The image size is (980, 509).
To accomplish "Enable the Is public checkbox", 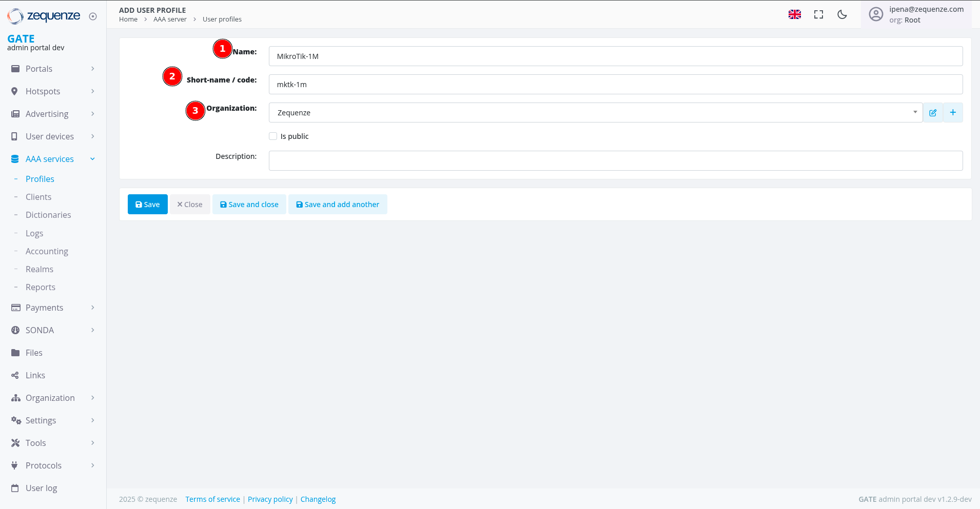I will tap(273, 136).
